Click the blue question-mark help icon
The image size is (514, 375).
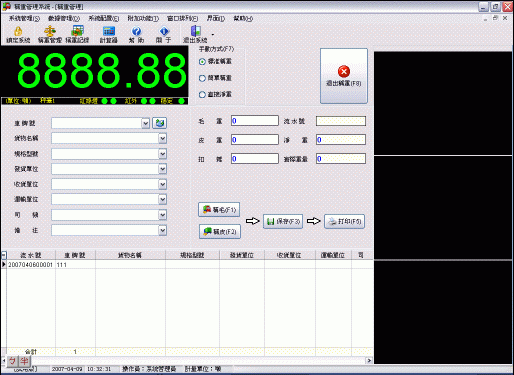pyautogui.click(x=136, y=31)
